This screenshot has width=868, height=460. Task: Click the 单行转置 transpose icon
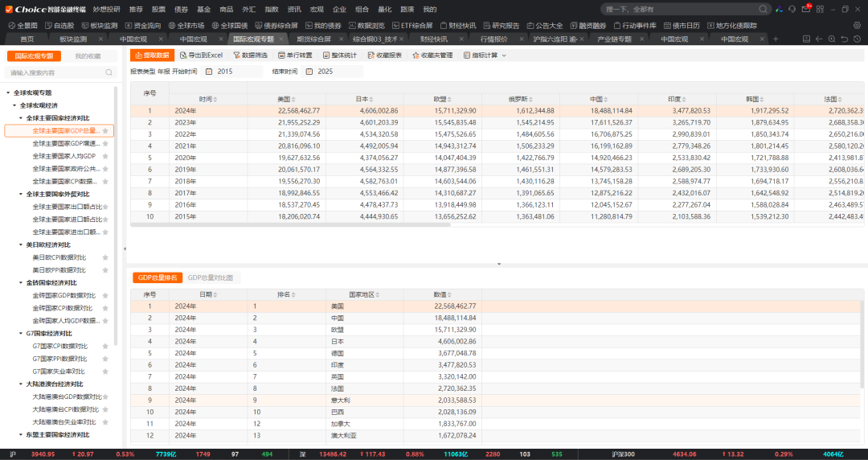tap(281, 55)
